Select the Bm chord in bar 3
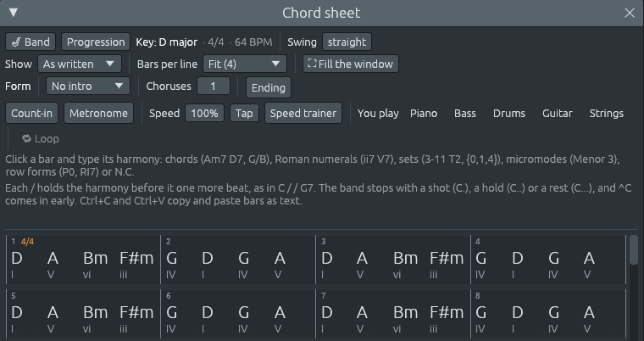Screen dimensions: 644x341 [x=405, y=259]
